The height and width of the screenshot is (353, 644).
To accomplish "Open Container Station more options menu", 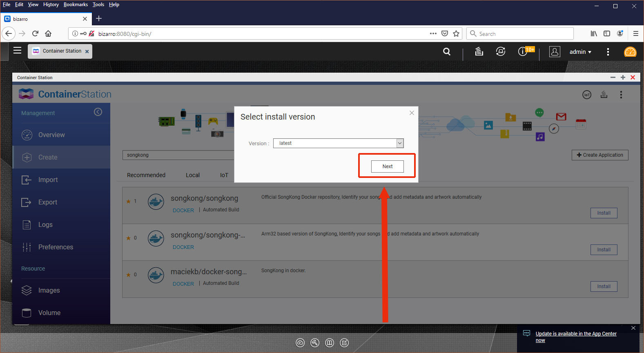I will pos(621,95).
